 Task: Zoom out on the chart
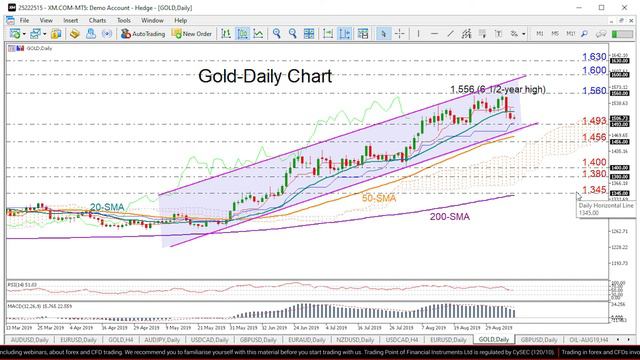pos(293,34)
